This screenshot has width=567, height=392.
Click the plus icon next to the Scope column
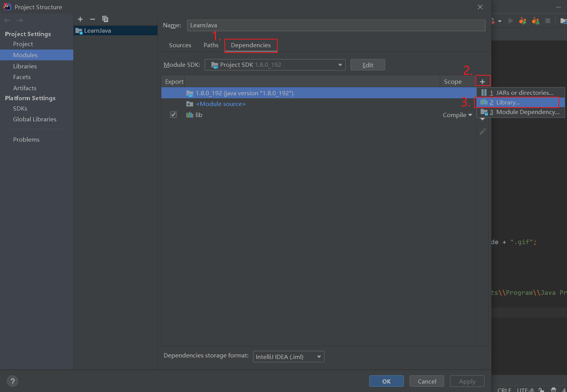pos(483,80)
